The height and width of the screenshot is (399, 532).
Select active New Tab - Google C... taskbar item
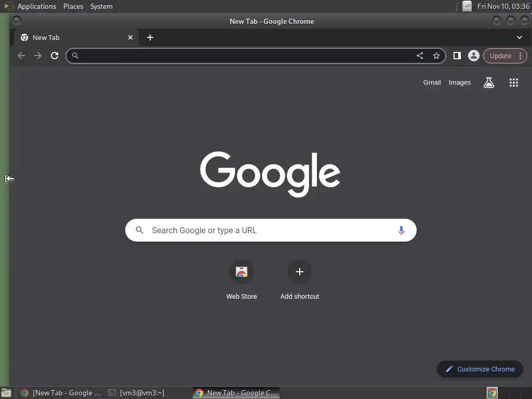point(236,393)
